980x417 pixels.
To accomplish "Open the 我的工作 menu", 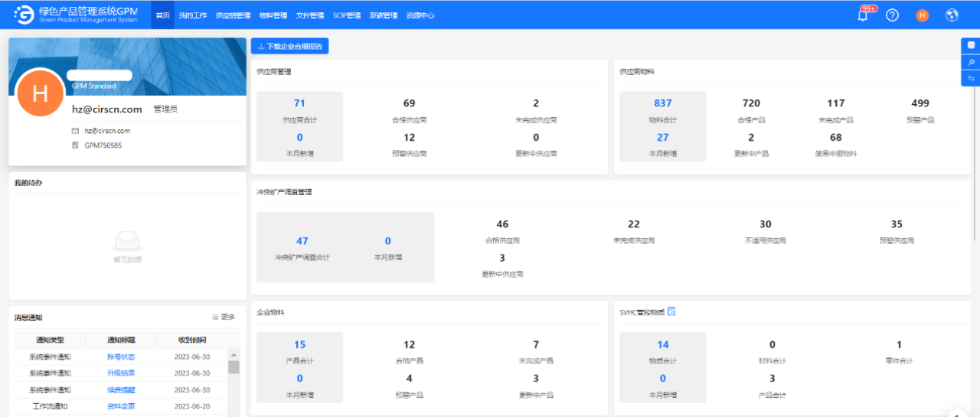I will point(192,15).
